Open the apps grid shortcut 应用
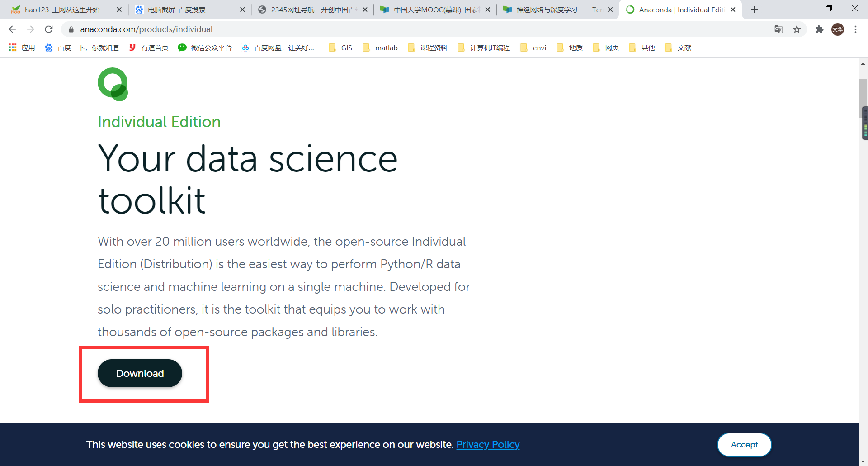This screenshot has width=868, height=466. (22, 48)
